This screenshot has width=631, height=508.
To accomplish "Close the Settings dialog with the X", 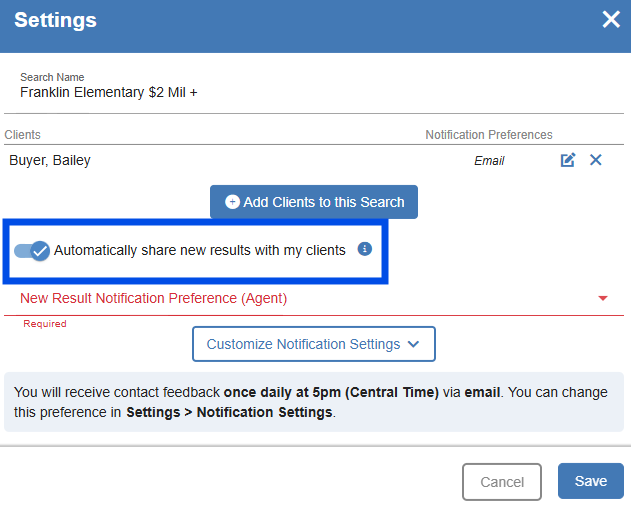I will click(x=610, y=20).
